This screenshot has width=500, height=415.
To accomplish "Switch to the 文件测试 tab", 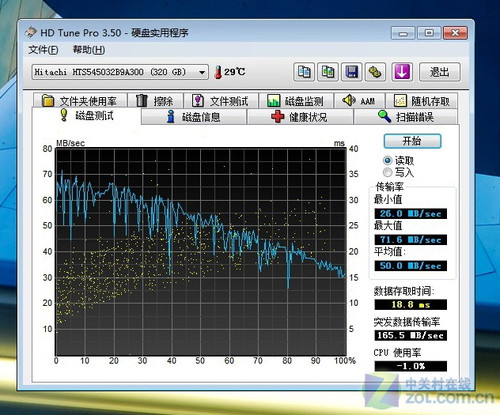I will (x=221, y=100).
